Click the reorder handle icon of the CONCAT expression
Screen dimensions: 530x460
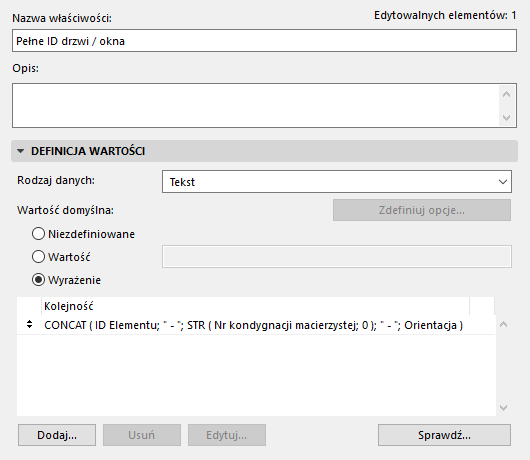(29, 324)
